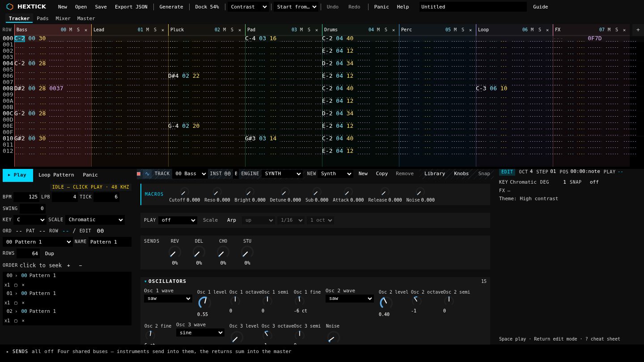The height and width of the screenshot is (362, 644).
Task: Start playback with the Play button
Action: click(x=18, y=175)
